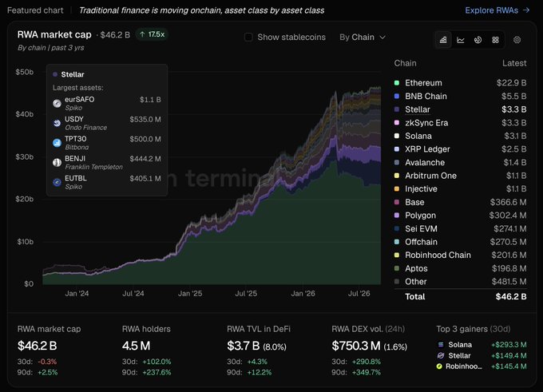543x392 pixels.
Task: Click the BENJI Franklin Templeton icon
Action: 57,162
